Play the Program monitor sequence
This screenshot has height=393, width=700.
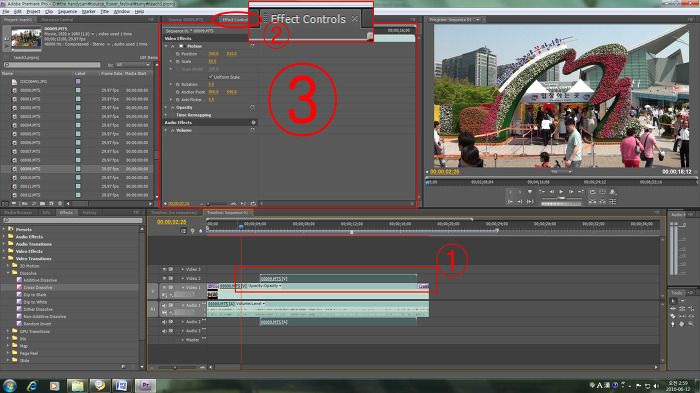coord(561,192)
